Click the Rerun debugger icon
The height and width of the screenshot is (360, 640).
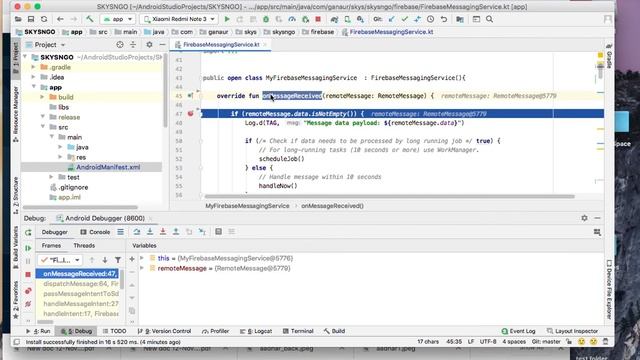click(28, 233)
